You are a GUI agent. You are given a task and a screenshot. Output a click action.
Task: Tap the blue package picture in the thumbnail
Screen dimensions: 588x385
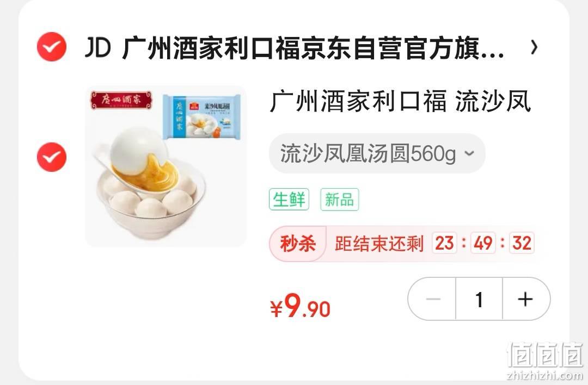pos(202,116)
